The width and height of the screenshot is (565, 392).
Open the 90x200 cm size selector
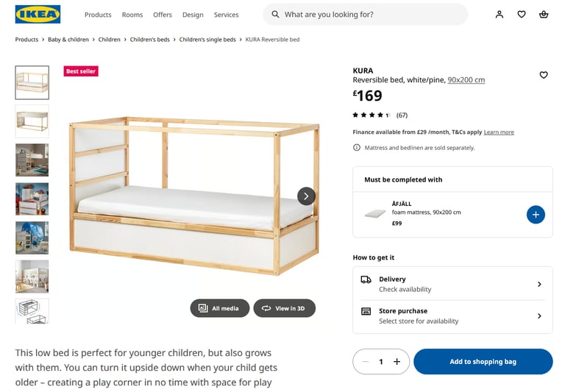click(x=466, y=80)
